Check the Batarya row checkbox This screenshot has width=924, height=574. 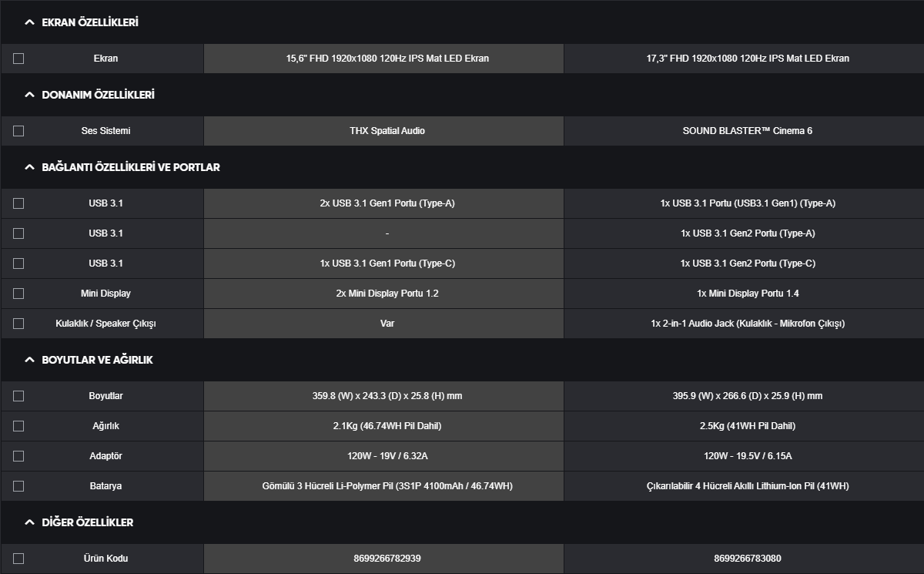tap(18, 486)
